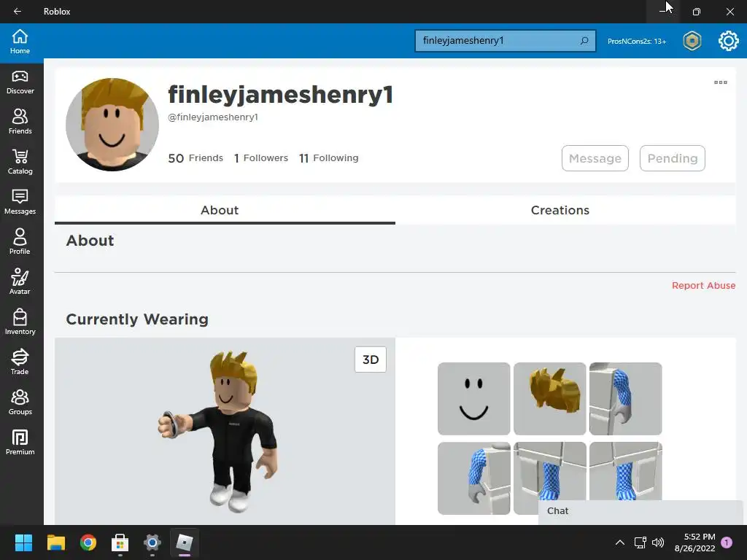The width and height of the screenshot is (747, 560).
Task: Open Groups in the sidebar
Action: click(20, 402)
